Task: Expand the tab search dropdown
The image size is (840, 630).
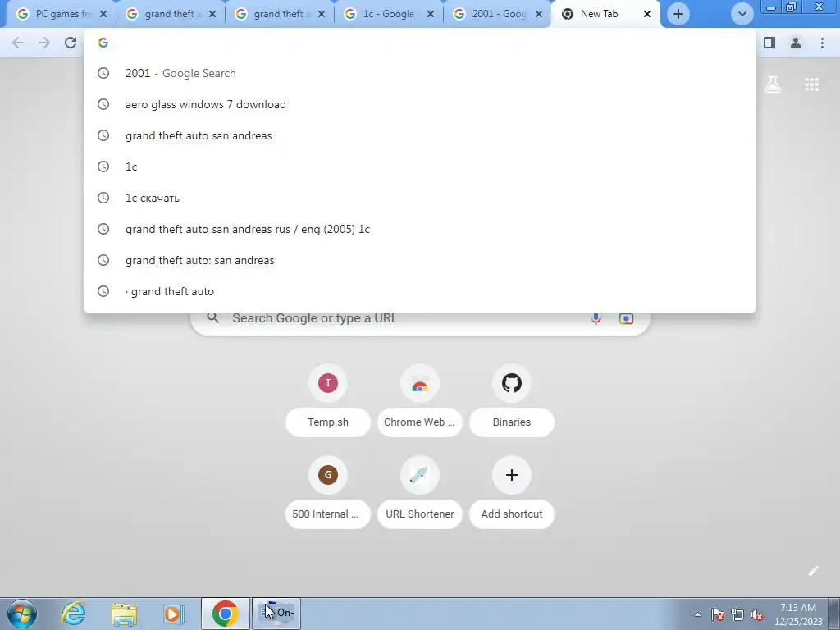Action: pyautogui.click(x=742, y=14)
